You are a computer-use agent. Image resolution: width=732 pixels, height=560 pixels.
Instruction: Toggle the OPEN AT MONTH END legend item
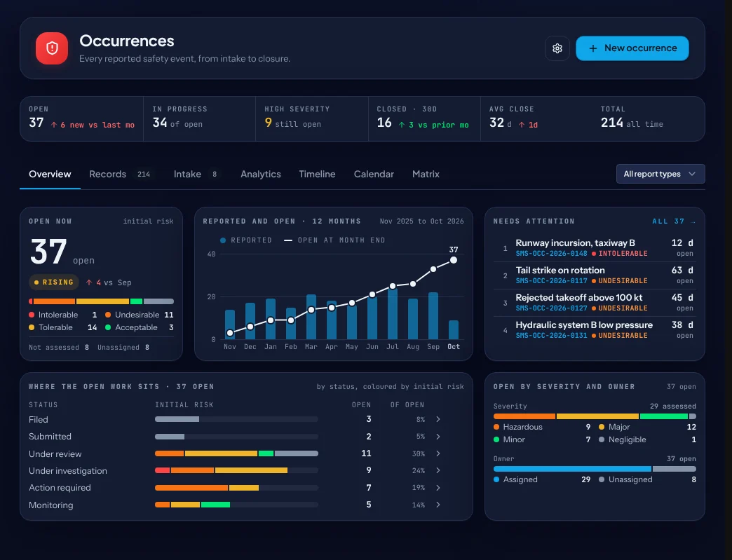click(x=334, y=240)
